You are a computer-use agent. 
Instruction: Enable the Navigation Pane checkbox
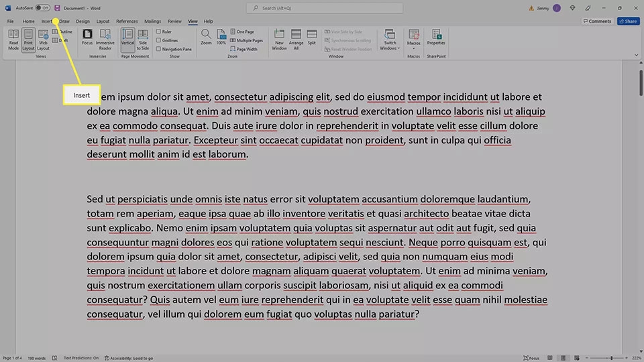click(158, 49)
